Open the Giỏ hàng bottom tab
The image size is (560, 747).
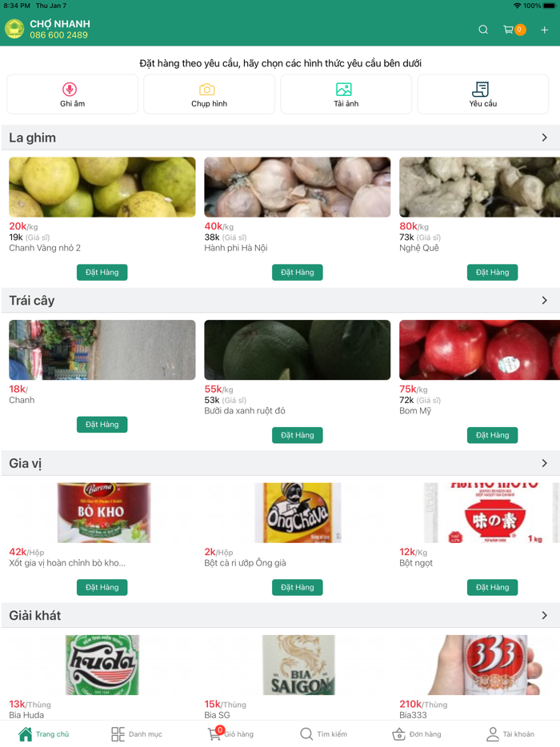tap(231, 734)
